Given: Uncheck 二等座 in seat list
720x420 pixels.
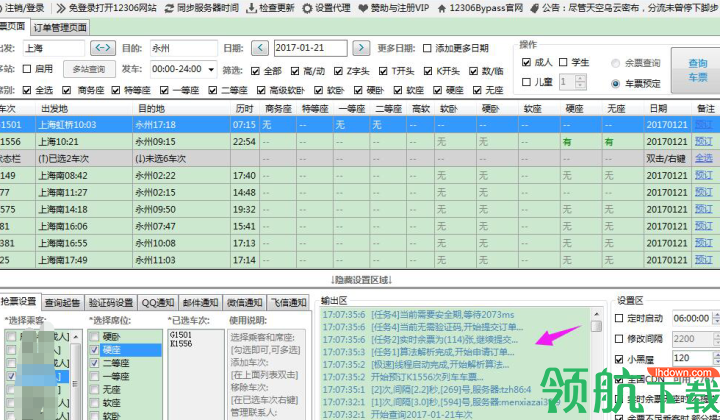Looking at the screenshot, I should 94,363.
